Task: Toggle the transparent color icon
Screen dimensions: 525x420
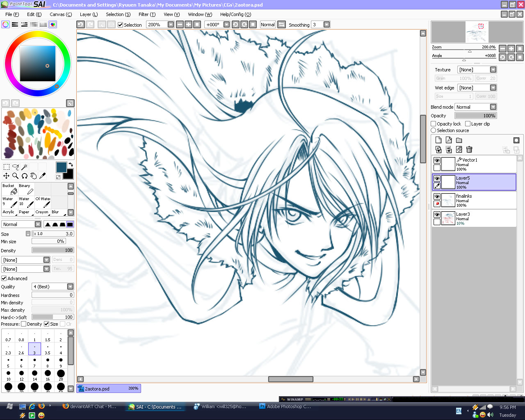Action: pyautogui.click(x=58, y=177)
